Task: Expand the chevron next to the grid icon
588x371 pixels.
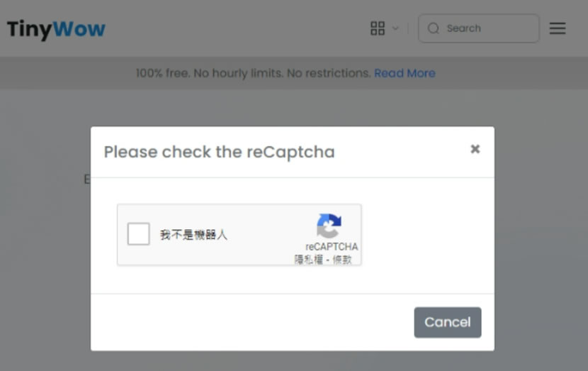Action: pos(395,28)
